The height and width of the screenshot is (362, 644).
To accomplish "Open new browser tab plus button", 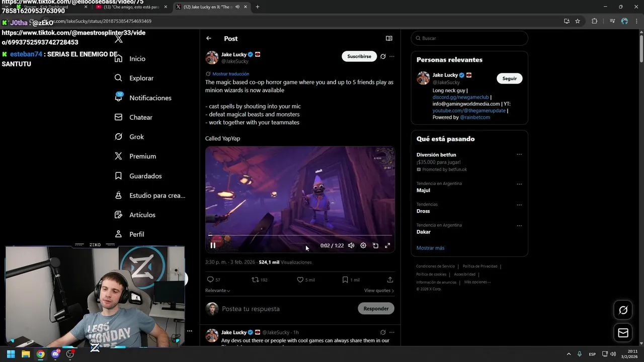I will [257, 7].
